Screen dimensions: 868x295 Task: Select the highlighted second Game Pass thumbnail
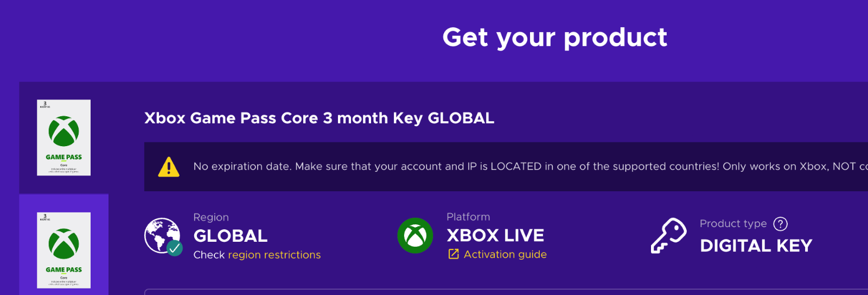[63, 250]
